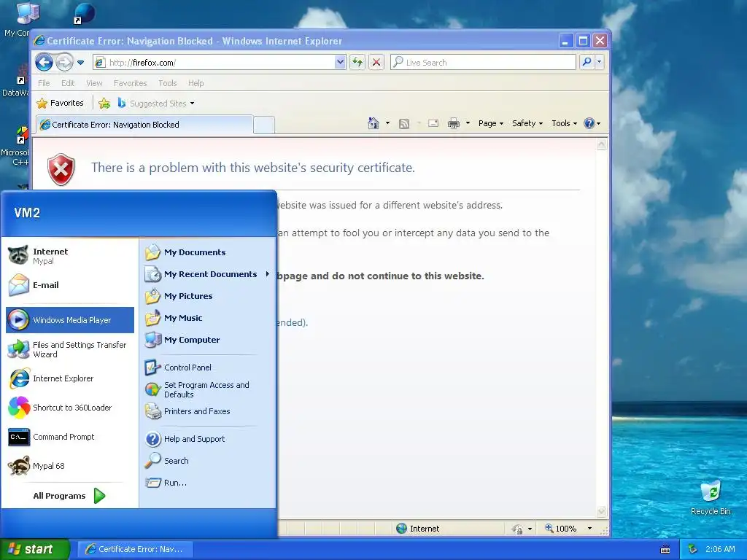
Task: Launch Mypal 68 browser
Action: [70, 466]
